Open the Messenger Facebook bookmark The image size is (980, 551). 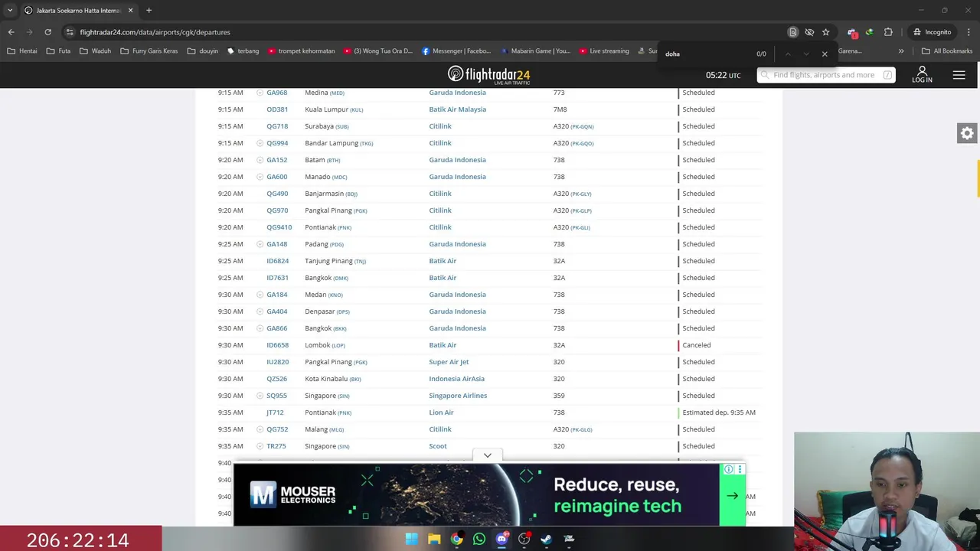tap(456, 51)
